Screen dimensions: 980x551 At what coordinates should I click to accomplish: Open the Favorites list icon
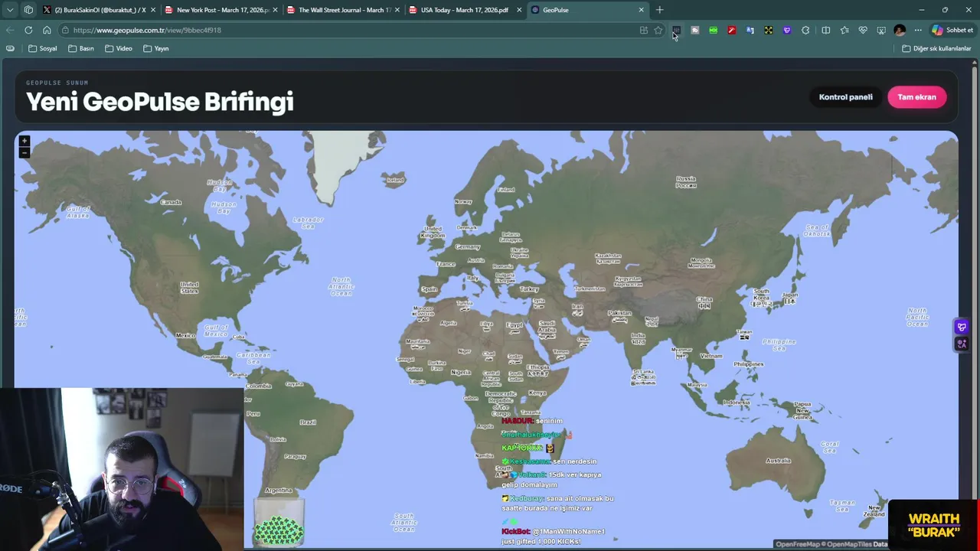click(844, 30)
